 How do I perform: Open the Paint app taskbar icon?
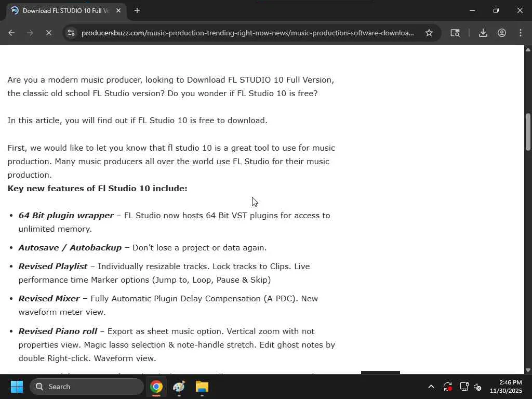pyautogui.click(x=179, y=387)
